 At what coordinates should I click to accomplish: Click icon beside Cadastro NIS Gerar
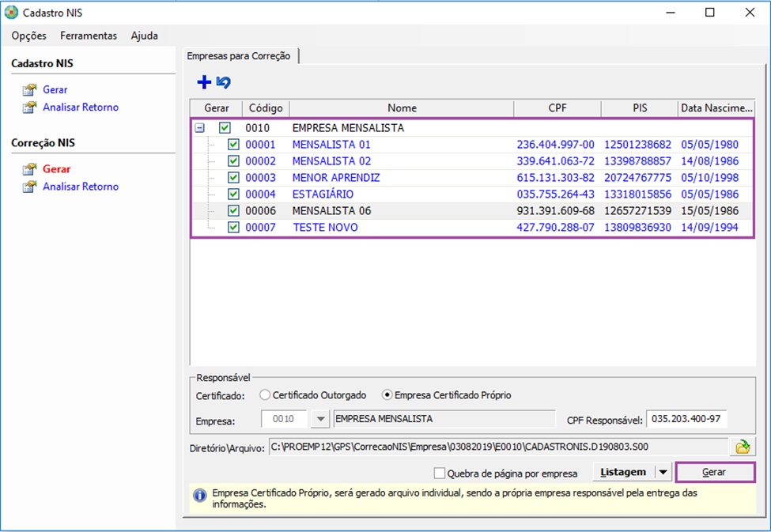pos(29,90)
